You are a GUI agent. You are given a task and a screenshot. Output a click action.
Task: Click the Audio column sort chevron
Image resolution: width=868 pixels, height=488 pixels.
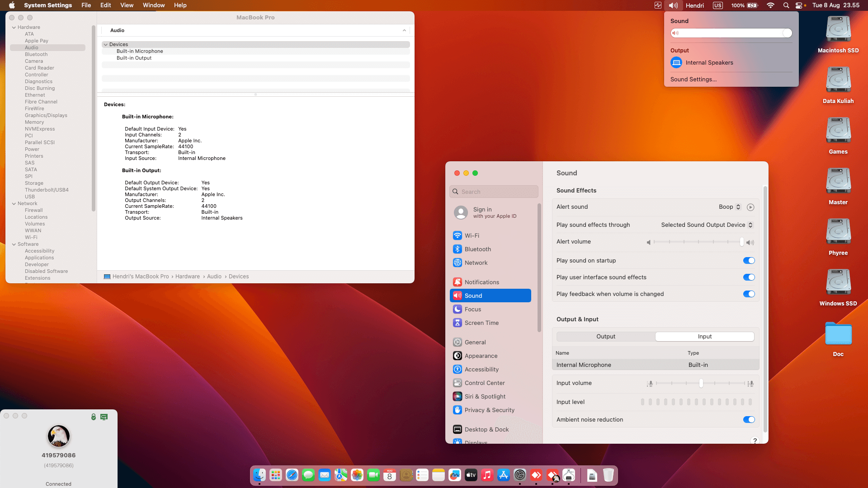404,30
